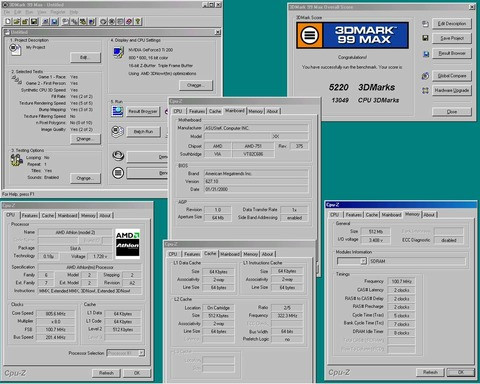Click Change button under Testing Options
This screenshot has width=480, height=384.
85,178
